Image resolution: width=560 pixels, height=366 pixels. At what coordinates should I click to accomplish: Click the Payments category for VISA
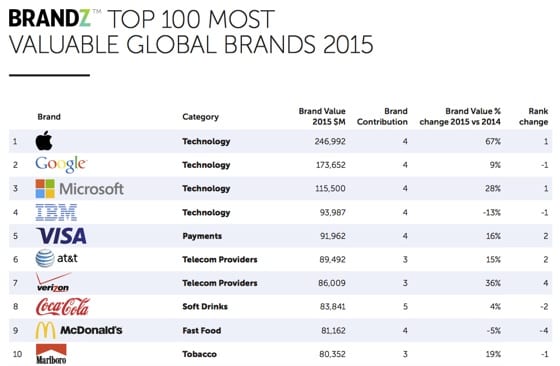click(202, 236)
